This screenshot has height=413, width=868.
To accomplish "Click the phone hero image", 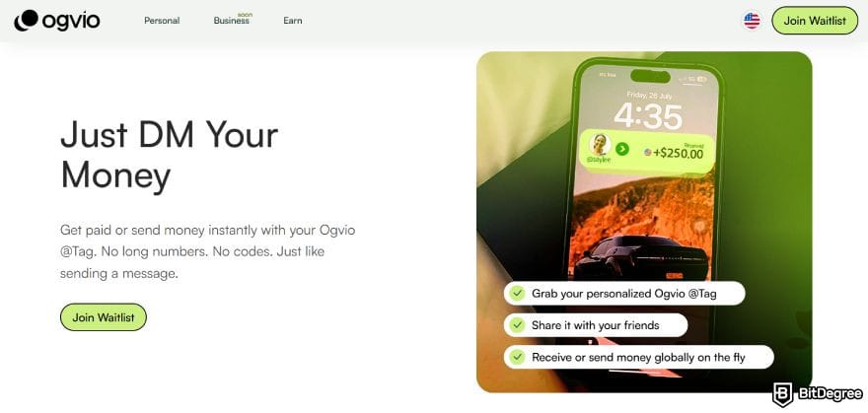I will (644, 222).
